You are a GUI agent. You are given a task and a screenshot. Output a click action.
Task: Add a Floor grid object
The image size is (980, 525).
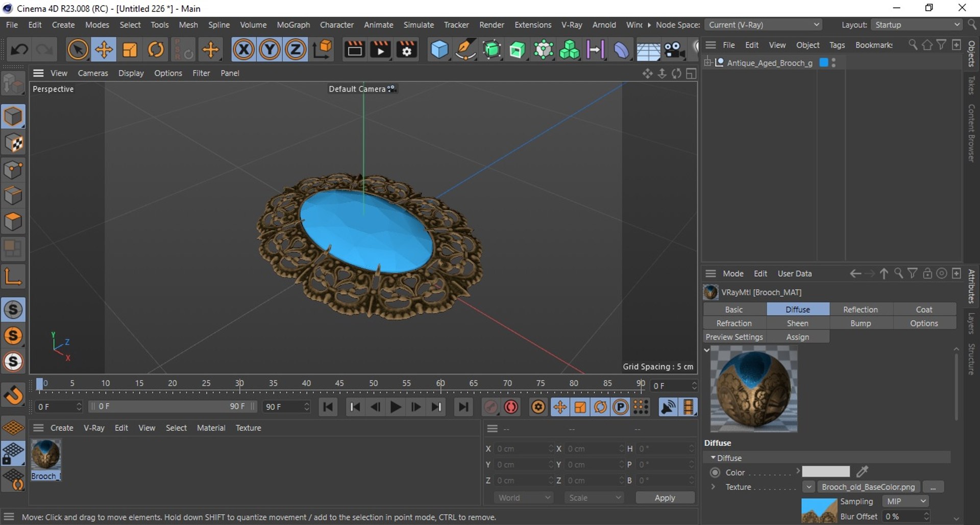[648, 50]
